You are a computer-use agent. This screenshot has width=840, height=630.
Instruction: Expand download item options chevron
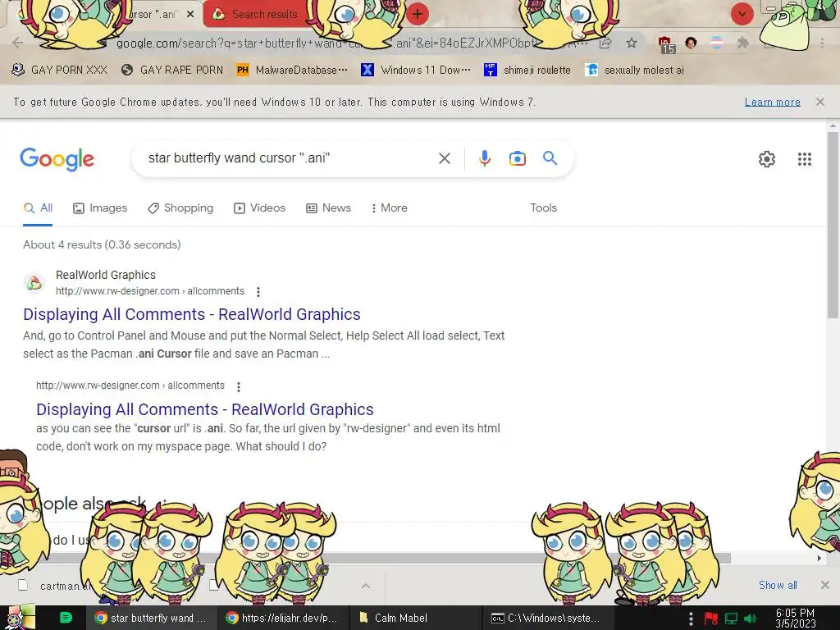(366, 586)
